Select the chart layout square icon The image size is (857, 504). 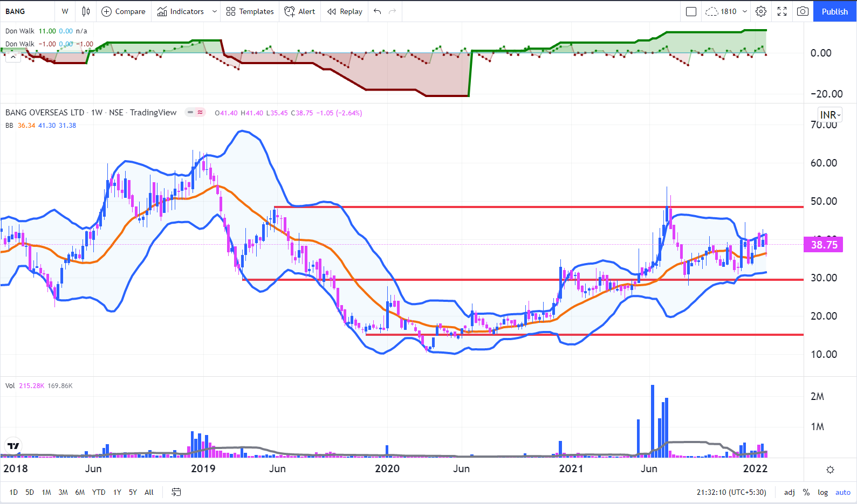(x=691, y=11)
